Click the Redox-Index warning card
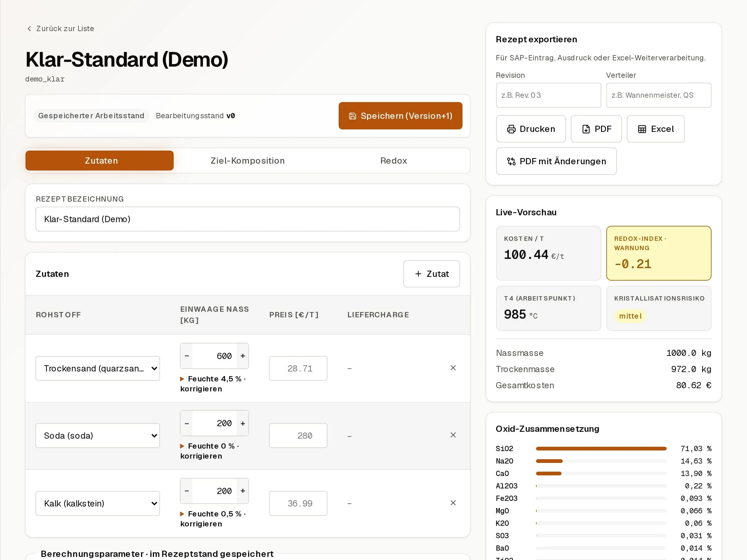This screenshot has height=560, width=747. pyautogui.click(x=659, y=253)
